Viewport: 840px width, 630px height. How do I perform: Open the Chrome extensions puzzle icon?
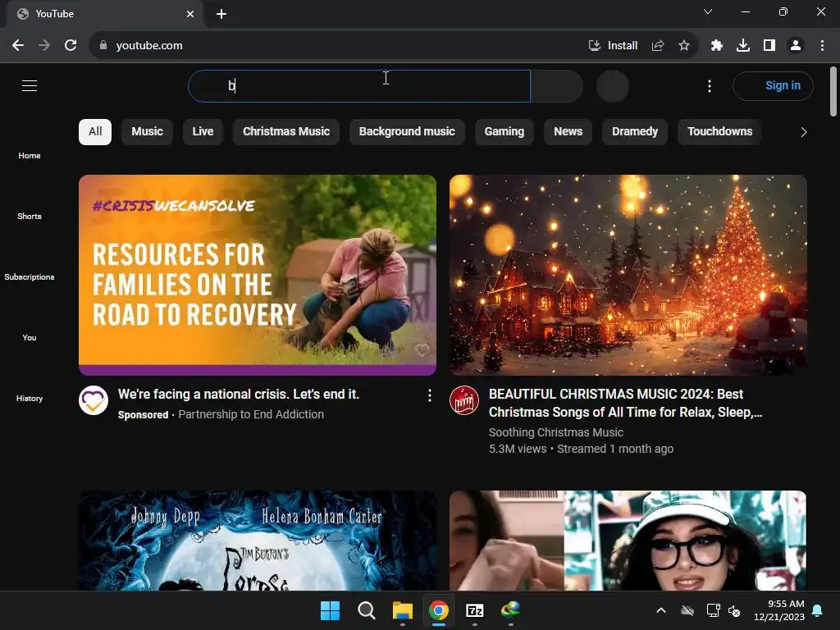pos(717,46)
